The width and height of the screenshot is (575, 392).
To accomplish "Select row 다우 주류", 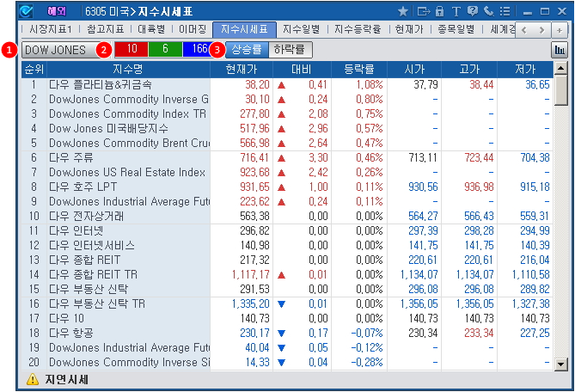I will click(287, 157).
